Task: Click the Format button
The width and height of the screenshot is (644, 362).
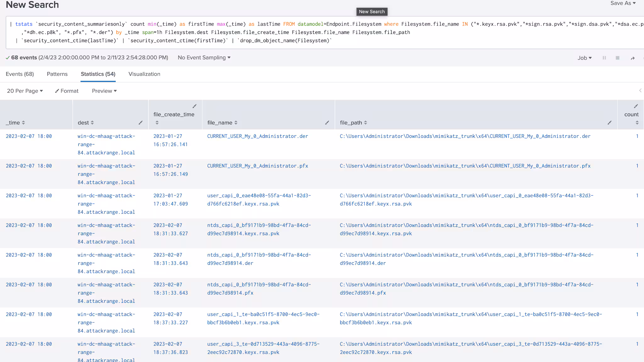Action: 67,91
